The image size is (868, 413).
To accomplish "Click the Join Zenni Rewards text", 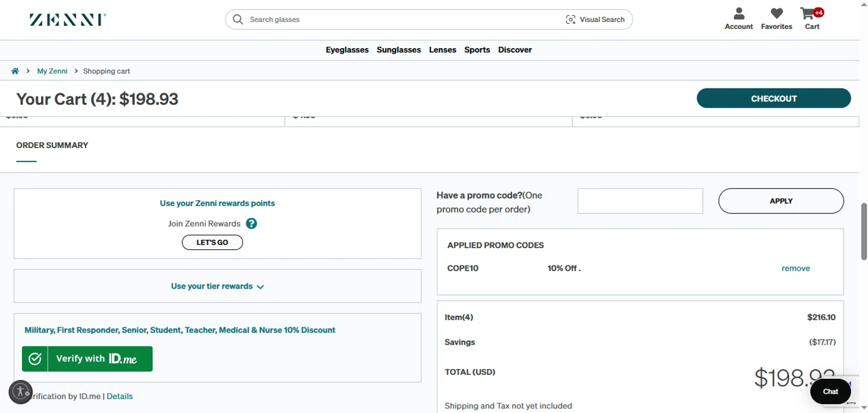I will [204, 224].
